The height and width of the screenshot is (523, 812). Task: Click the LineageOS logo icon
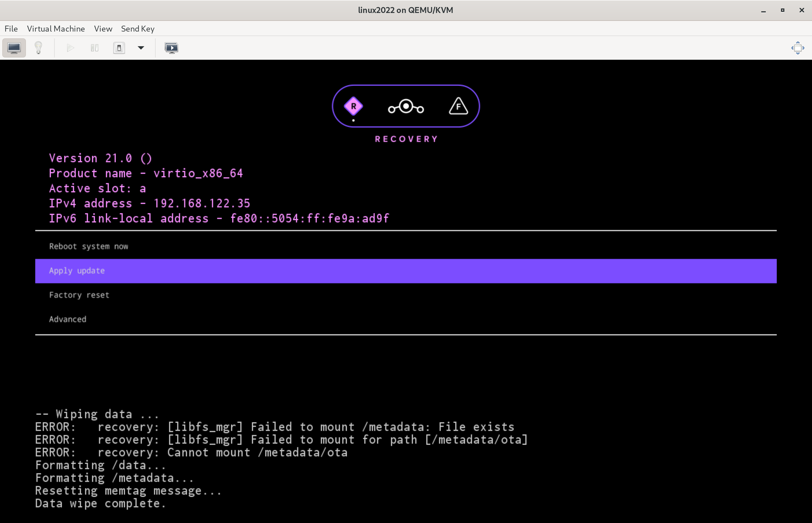406,106
